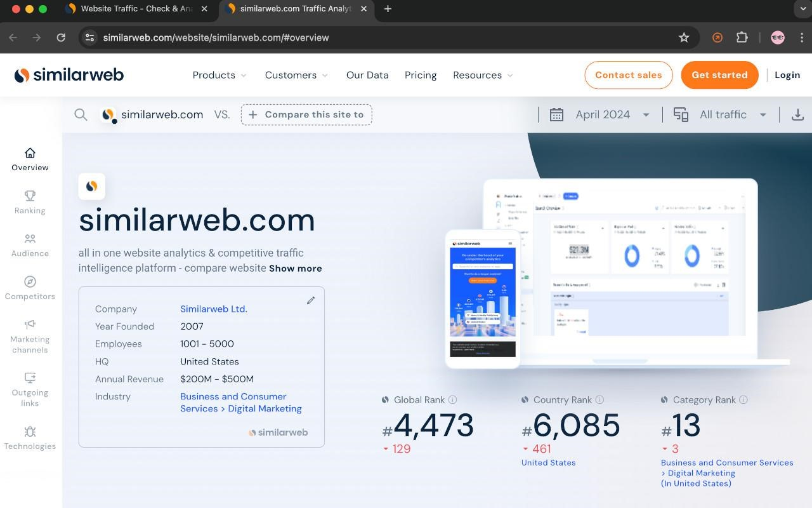The image size is (812, 508).
Task: Click the phone mockup preview image
Action: [x=483, y=298]
